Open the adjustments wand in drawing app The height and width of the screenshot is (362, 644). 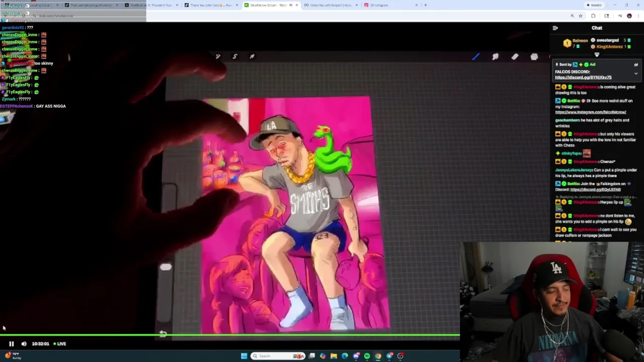[x=218, y=56]
